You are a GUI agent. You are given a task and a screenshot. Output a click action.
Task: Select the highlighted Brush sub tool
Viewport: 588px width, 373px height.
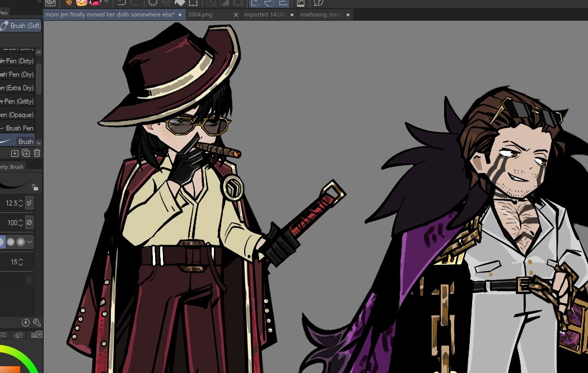coord(17,141)
